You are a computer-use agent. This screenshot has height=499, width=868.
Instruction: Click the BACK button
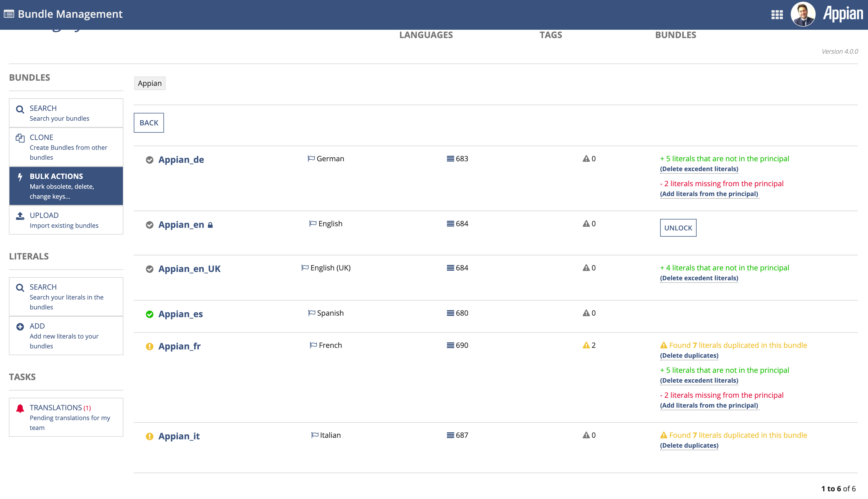(149, 123)
